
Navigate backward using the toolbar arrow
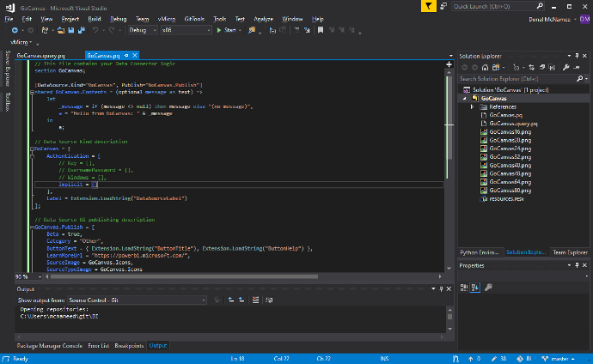click(x=15, y=30)
